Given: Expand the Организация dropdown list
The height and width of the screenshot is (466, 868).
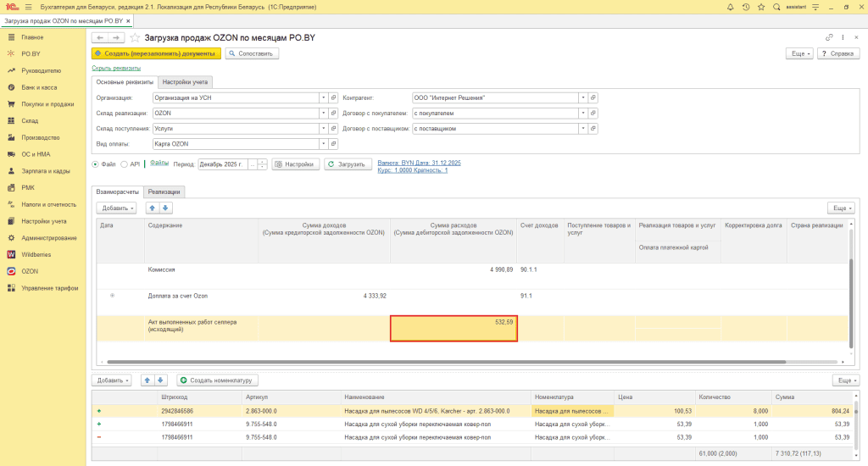Looking at the screenshot, I should [323, 97].
